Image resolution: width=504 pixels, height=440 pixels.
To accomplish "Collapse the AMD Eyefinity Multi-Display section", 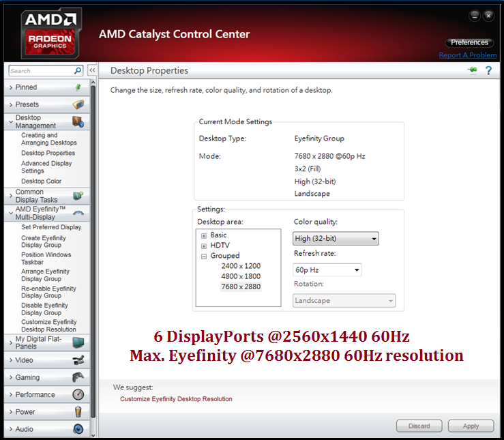I will tap(11, 213).
